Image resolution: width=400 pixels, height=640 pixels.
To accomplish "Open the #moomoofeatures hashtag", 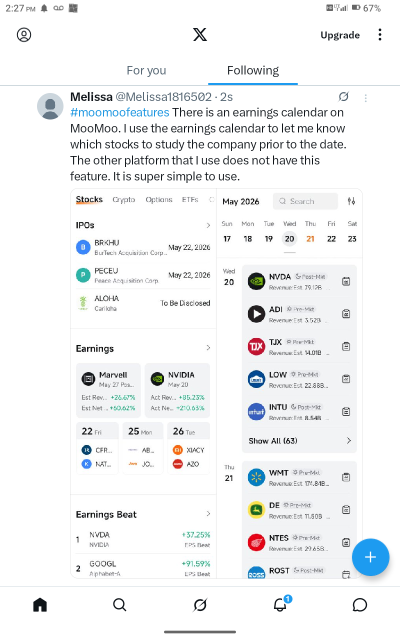I will pos(120,112).
